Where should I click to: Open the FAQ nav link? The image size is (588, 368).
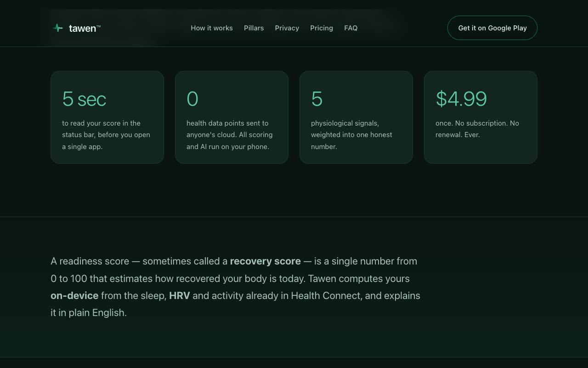[351, 28]
